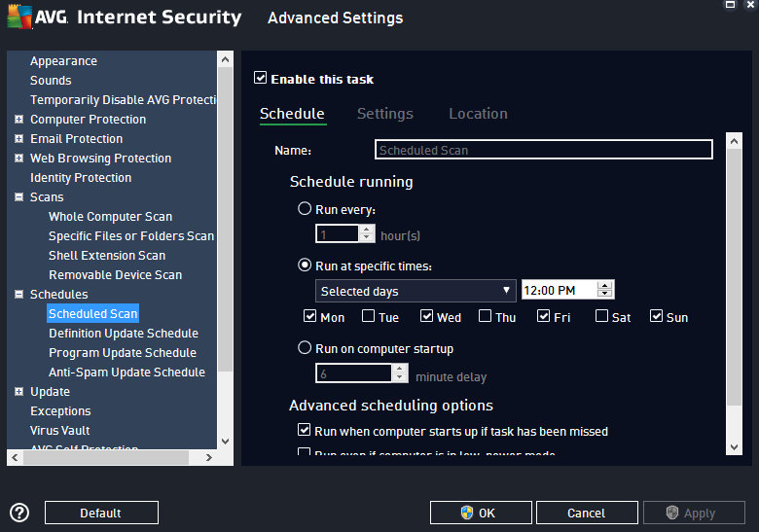Expand the Email Protection tree node
Viewport: 759px width, 532px height.
[18, 139]
